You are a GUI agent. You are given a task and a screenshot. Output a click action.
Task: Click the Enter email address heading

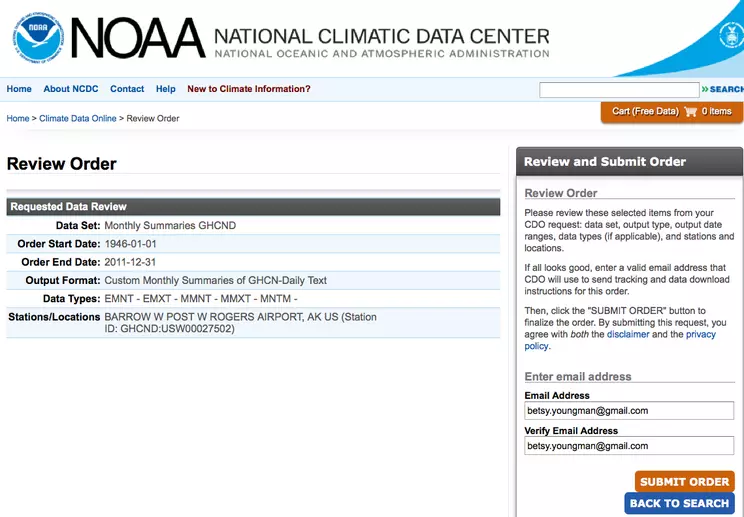[578, 377]
